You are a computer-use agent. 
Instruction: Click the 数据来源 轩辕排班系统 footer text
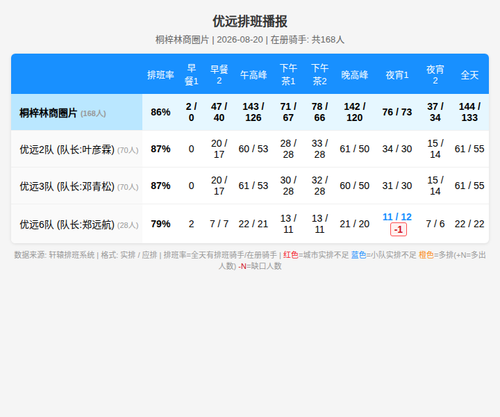tap(54, 255)
